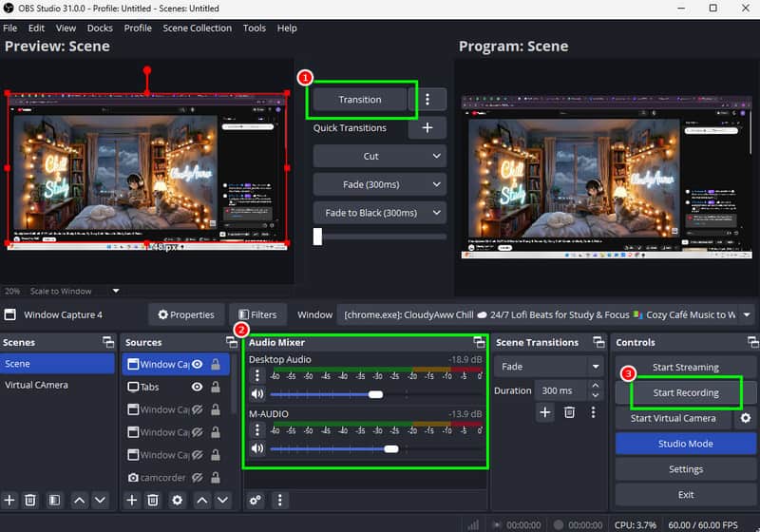The width and height of the screenshot is (760, 532).
Task: Move the selected scene up
Action: click(x=80, y=500)
